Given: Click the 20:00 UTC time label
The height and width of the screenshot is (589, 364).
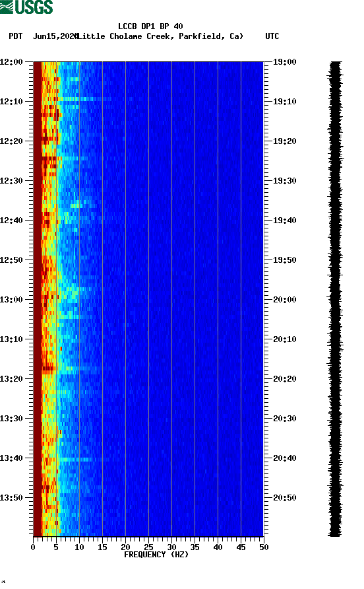Looking at the screenshot, I should [x=284, y=300].
